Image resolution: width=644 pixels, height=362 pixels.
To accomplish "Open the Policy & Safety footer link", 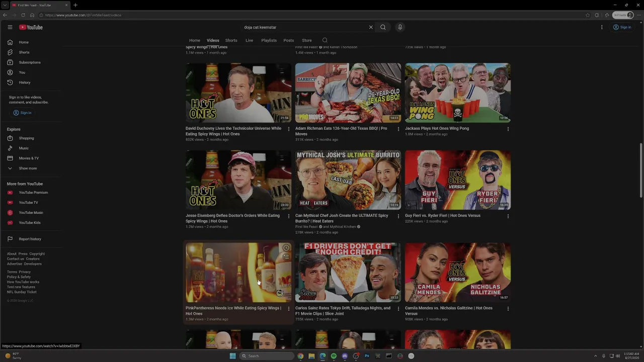I will pos(19,277).
